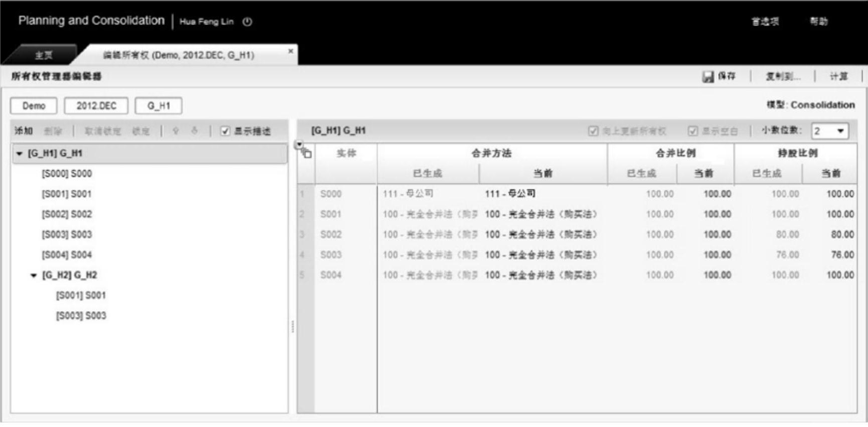Image resolution: width=868 pixels, height=427 pixels.
Task: Click the logout power icon beside Hua Feng Lin
Action: (247, 22)
